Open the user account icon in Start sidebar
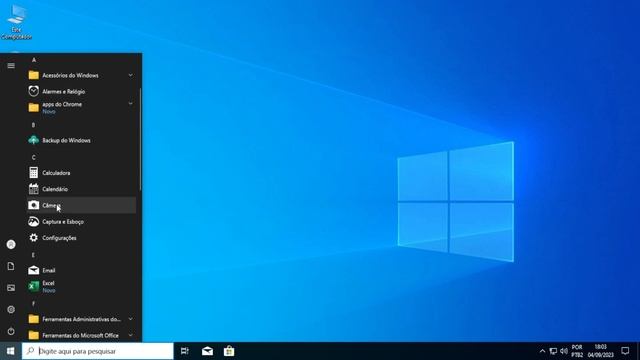Screen dimensions: 640x360 [11, 244]
